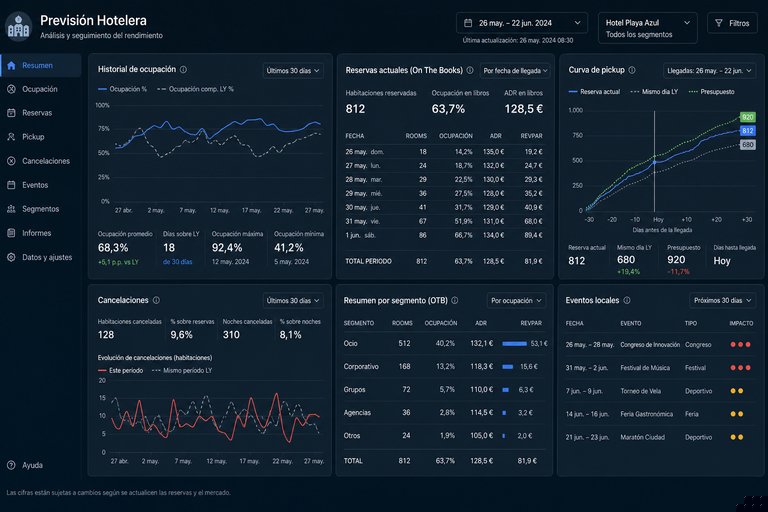Click the Datos y ajustes gear icon
768x512 pixels.
11,257
